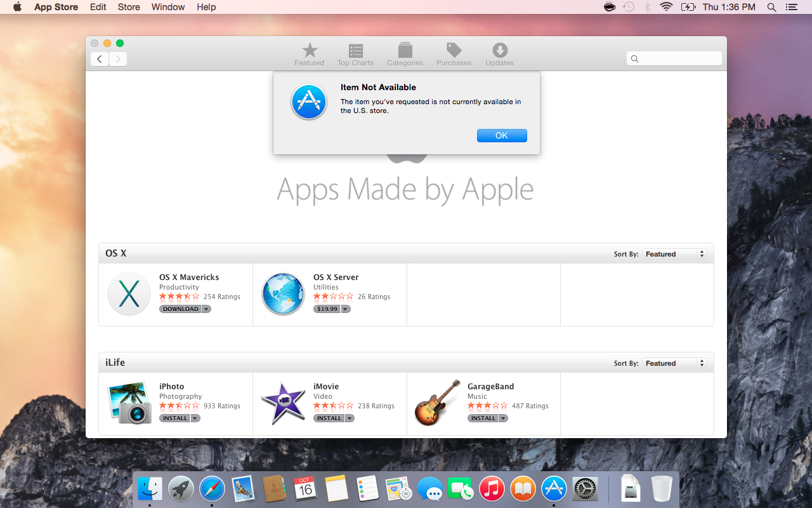Image resolution: width=812 pixels, height=508 pixels.
Task: Open the Categories tab
Action: pos(405,55)
